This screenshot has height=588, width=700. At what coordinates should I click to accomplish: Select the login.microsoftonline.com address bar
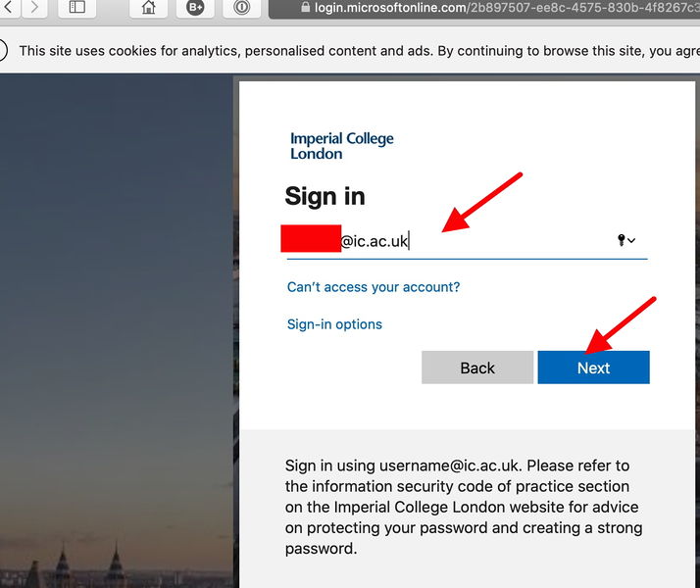(x=490, y=8)
